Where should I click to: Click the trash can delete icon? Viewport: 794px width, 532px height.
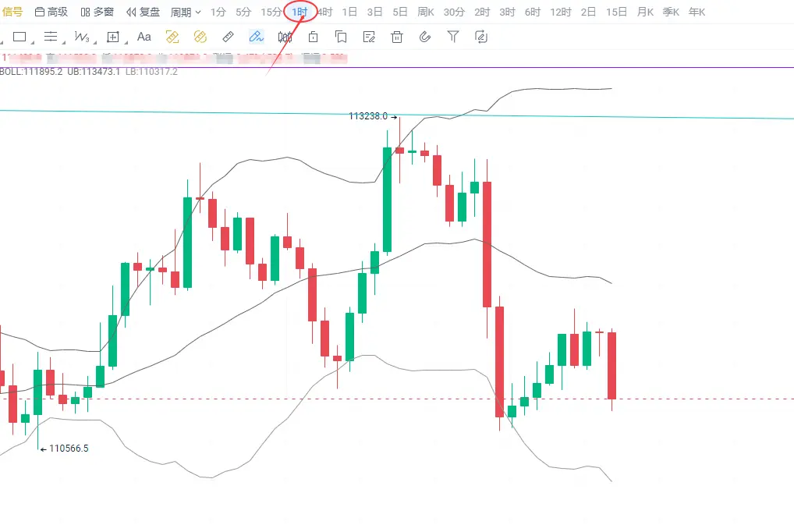tap(397, 37)
